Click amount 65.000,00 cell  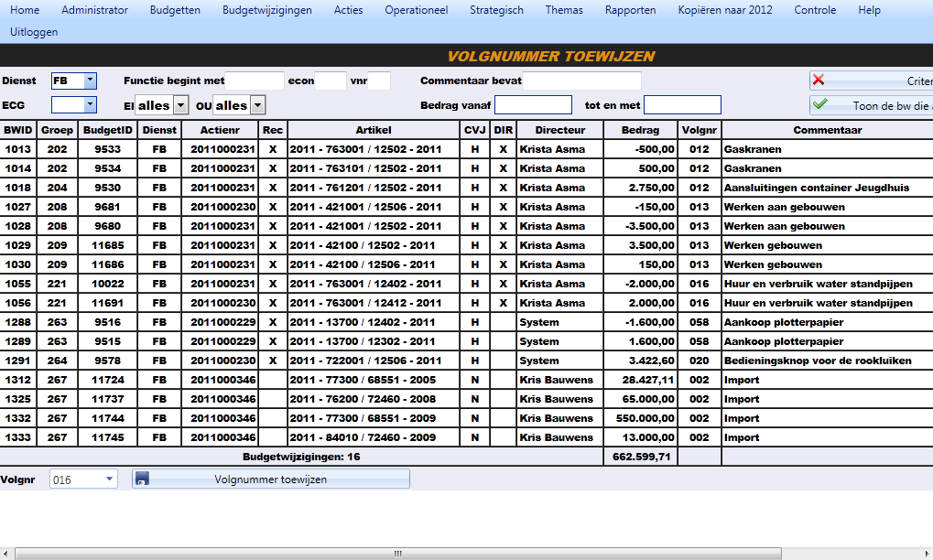tap(641, 398)
